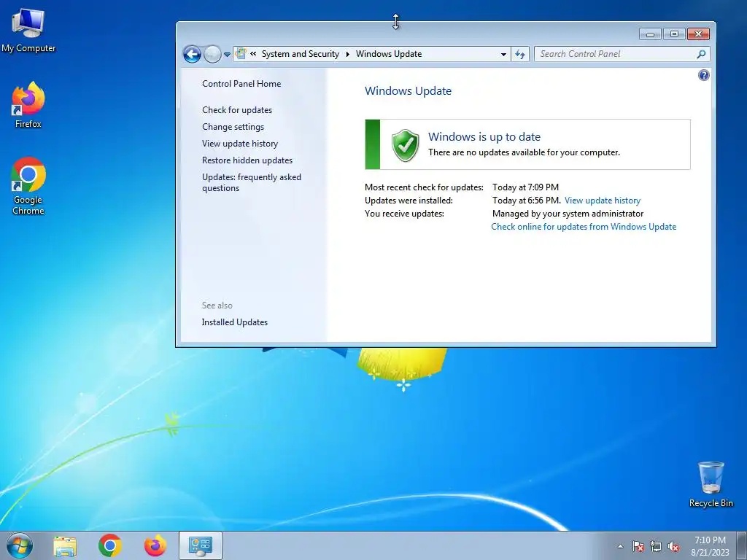Viewport: 747px width, 560px height.
Task: Go back with the blue Back arrow
Action: [x=192, y=54]
